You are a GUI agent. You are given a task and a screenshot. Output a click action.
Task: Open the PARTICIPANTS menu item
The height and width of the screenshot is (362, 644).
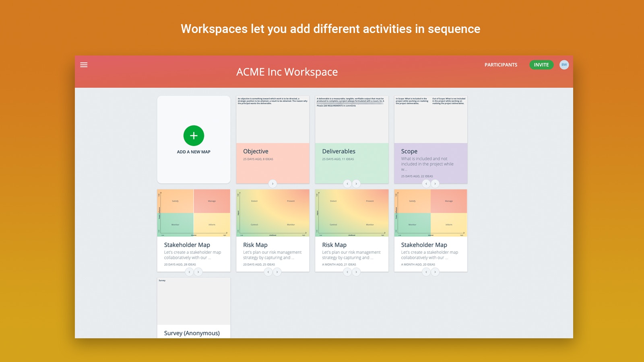coord(501,64)
